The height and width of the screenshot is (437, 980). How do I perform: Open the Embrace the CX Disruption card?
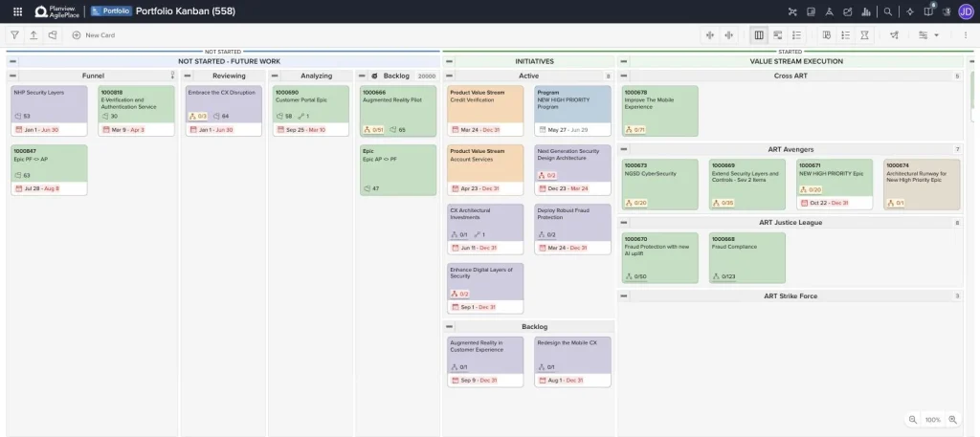pos(224,111)
